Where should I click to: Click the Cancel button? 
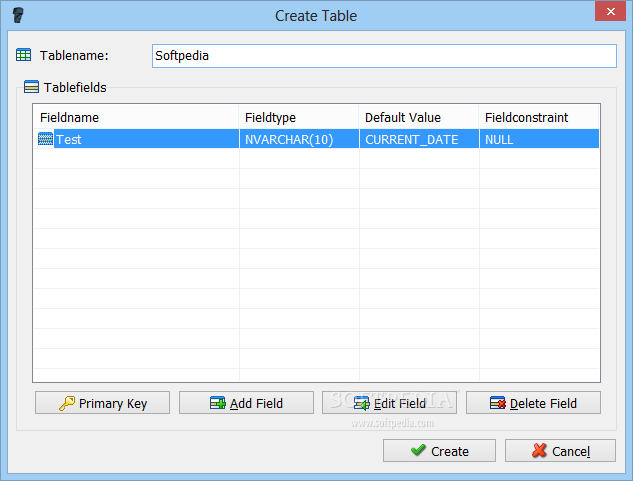click(x=560, y=451)
